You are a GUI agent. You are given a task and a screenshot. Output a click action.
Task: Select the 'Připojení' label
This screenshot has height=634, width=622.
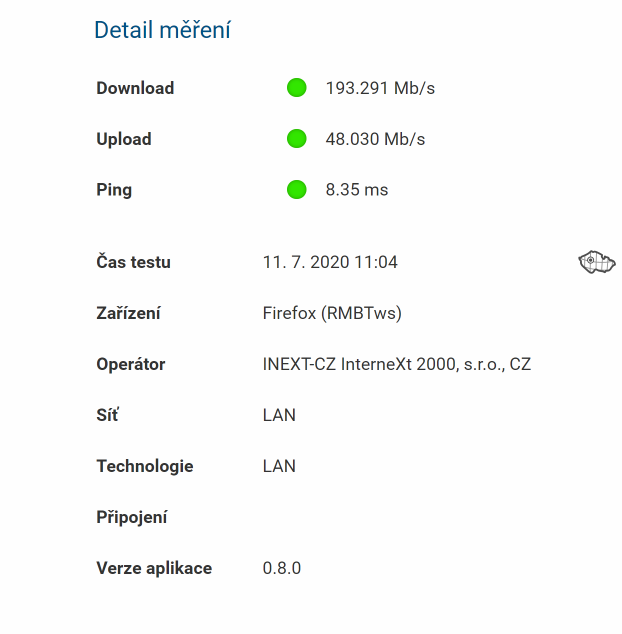(x=132, y=517)
